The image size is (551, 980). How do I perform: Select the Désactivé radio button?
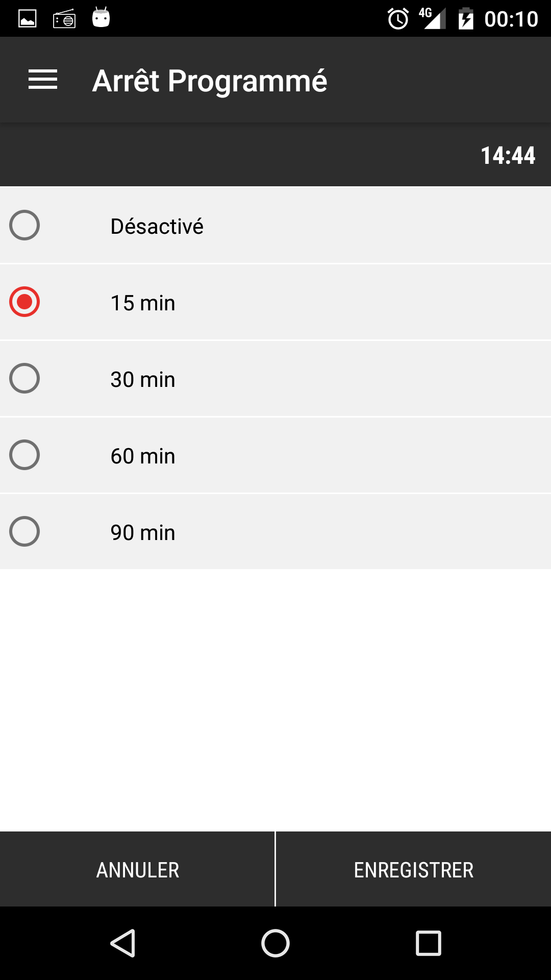(24, 225)
